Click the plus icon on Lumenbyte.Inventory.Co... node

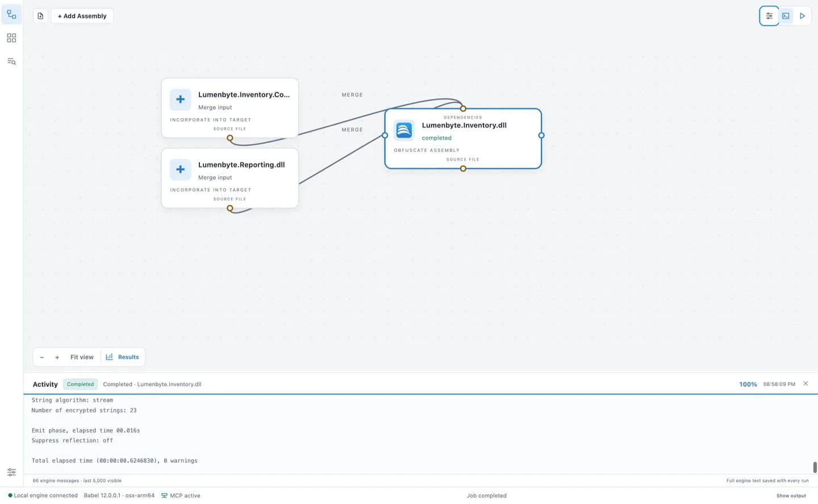[x=180, y=99]
